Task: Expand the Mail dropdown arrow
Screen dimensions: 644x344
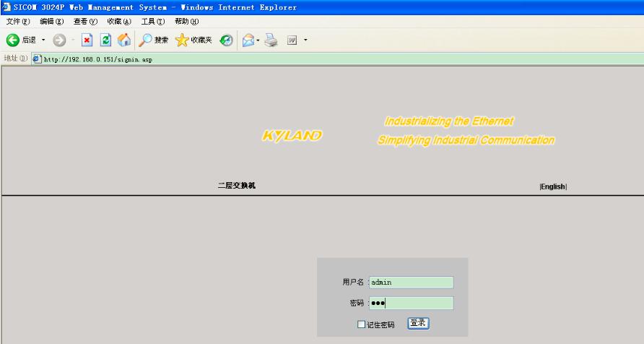Action: pyautogui.click(x=258, y=40)
